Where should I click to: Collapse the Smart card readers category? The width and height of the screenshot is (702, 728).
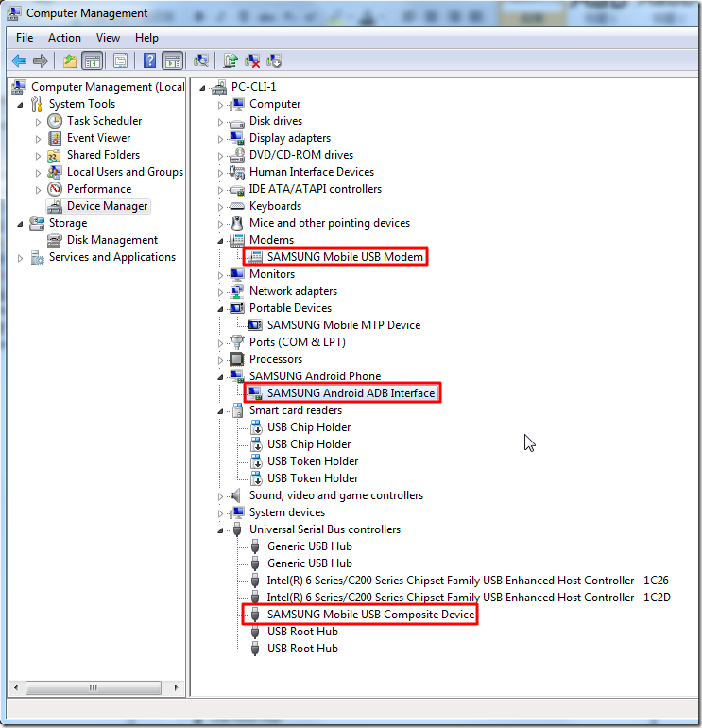click(220, 412)
